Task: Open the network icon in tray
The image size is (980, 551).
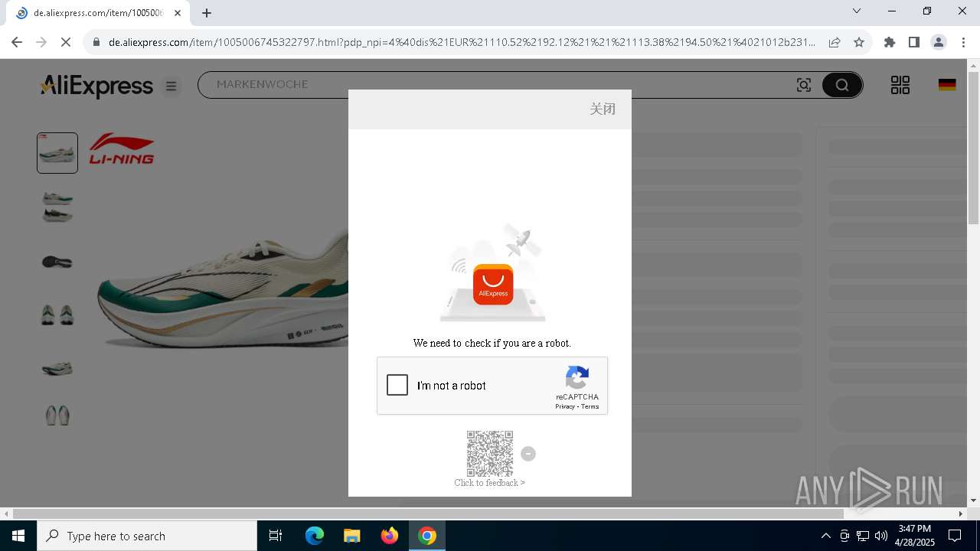Action: [863, 536]
